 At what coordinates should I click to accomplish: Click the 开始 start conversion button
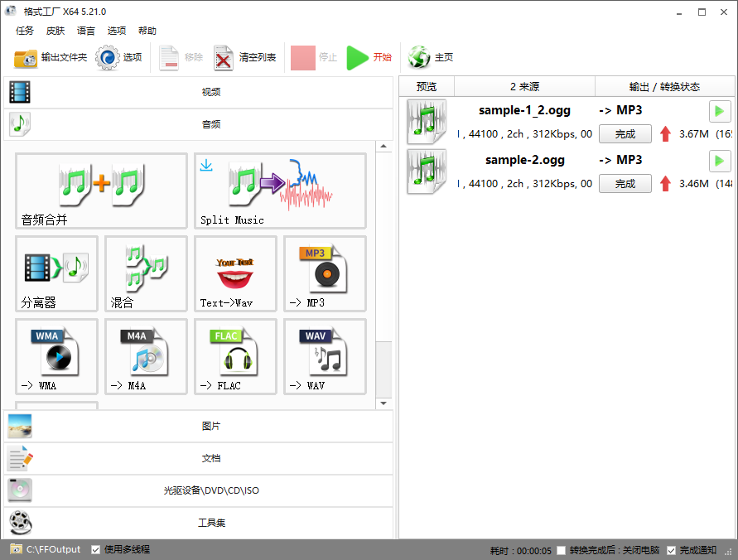pos(371,57)
